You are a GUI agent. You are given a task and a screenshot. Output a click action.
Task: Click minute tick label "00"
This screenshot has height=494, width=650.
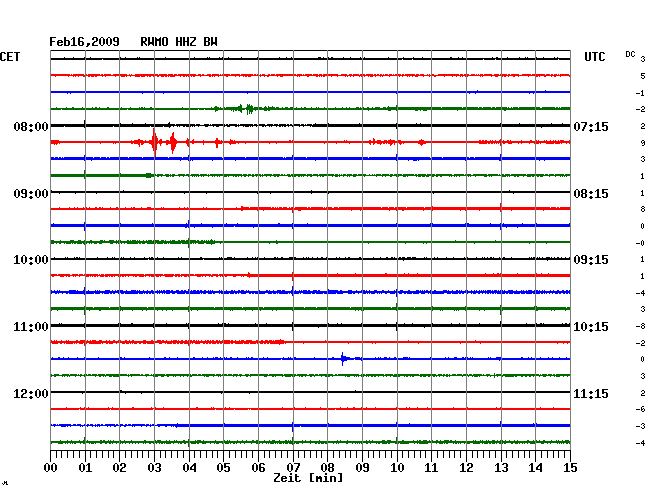51,468
